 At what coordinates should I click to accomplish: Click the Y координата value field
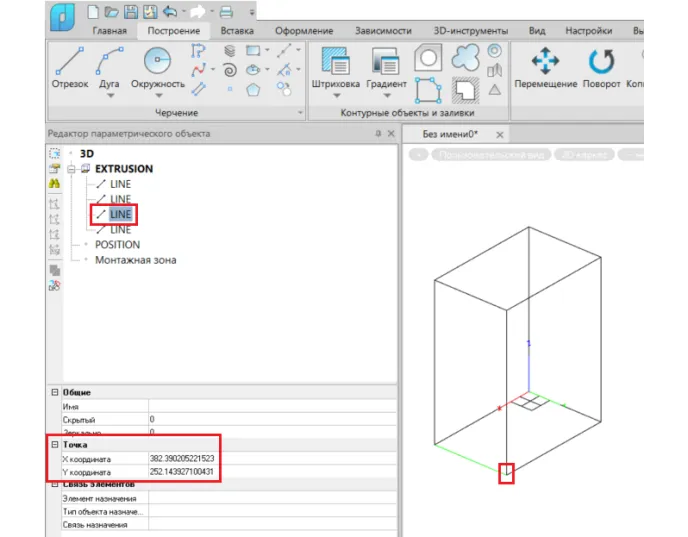(x=272, y=472)
